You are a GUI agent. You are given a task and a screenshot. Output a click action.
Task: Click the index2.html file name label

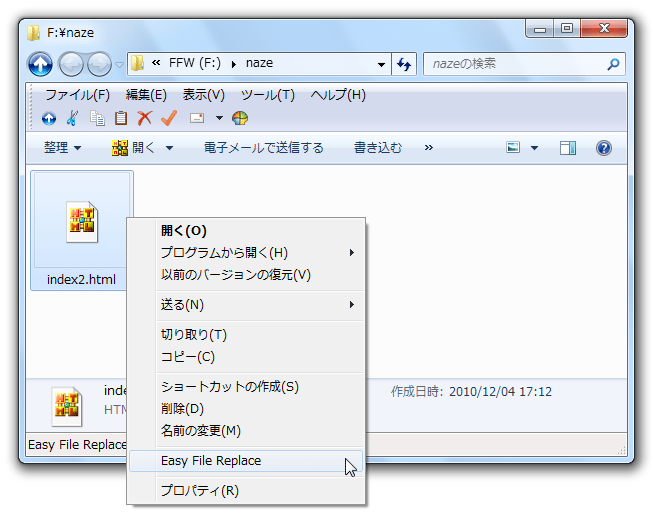pyautogui.click(x=81, y=280)
